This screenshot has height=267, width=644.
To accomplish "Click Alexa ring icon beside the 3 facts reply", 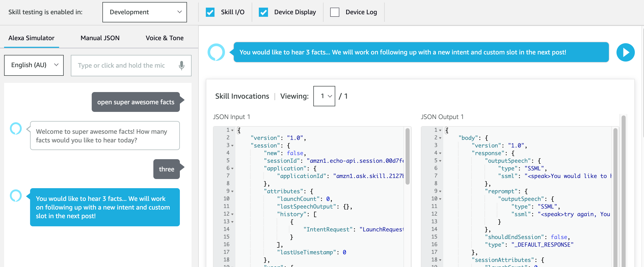I will click(16, 196).
